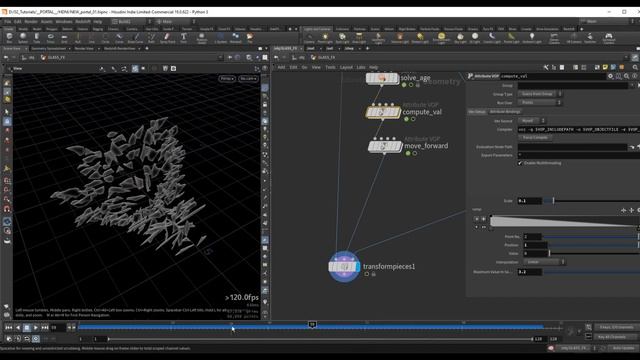Switch to the Attribute Bindings tab
640x360 pixels.
click(505, 112)
